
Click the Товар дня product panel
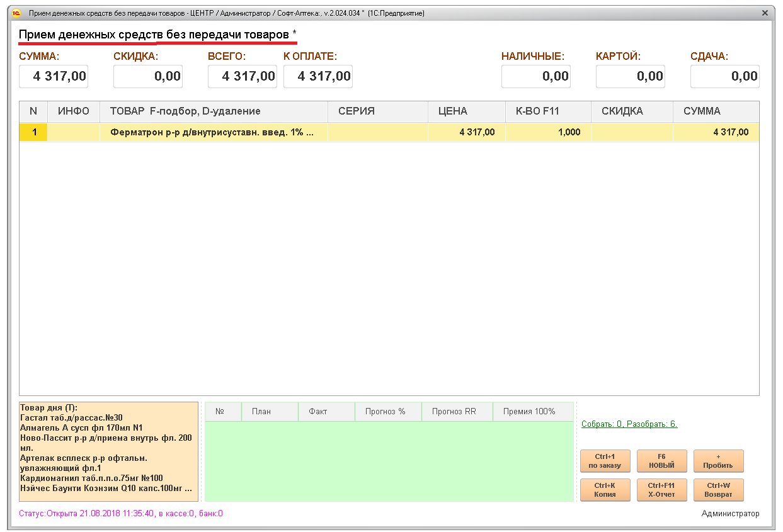pos(108,451)
